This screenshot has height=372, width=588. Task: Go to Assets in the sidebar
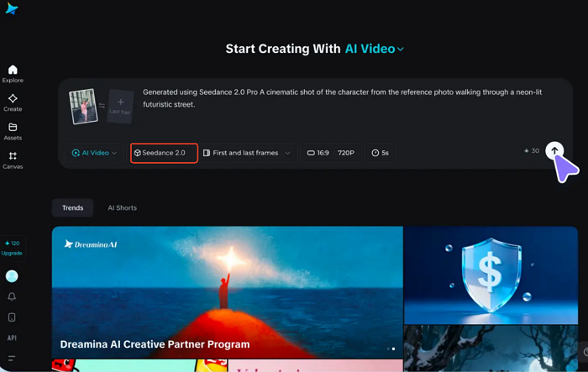pos(13,131)
